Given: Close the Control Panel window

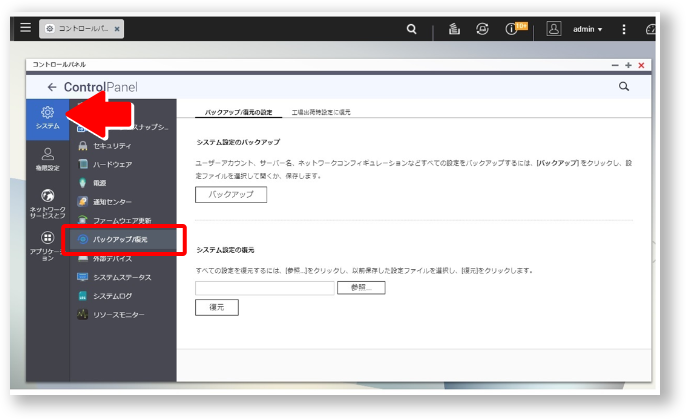Looking at the screenshot, I should coord(641,65).
